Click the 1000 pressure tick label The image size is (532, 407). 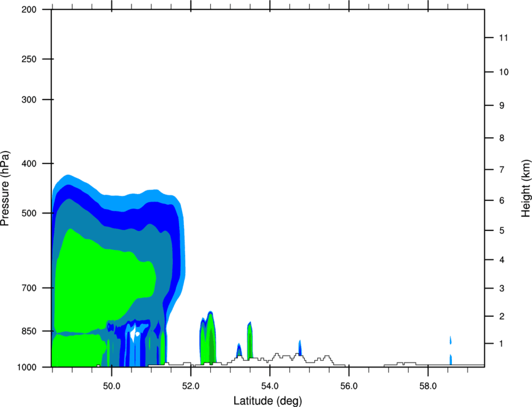coord(27,367)
